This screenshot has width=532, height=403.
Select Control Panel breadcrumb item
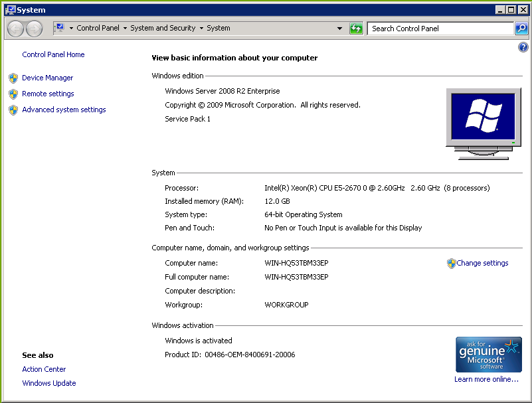click(98, 28)
